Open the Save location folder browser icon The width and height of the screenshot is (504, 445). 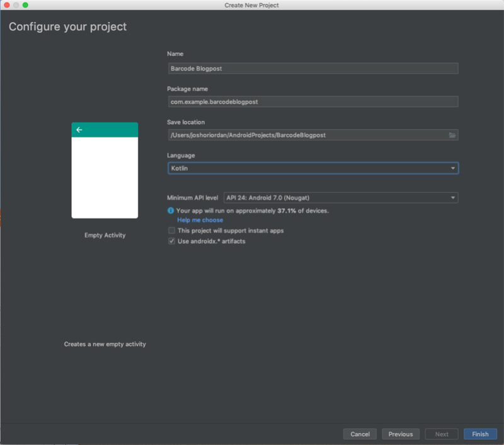pyautogui.click(x=452, y=134)
